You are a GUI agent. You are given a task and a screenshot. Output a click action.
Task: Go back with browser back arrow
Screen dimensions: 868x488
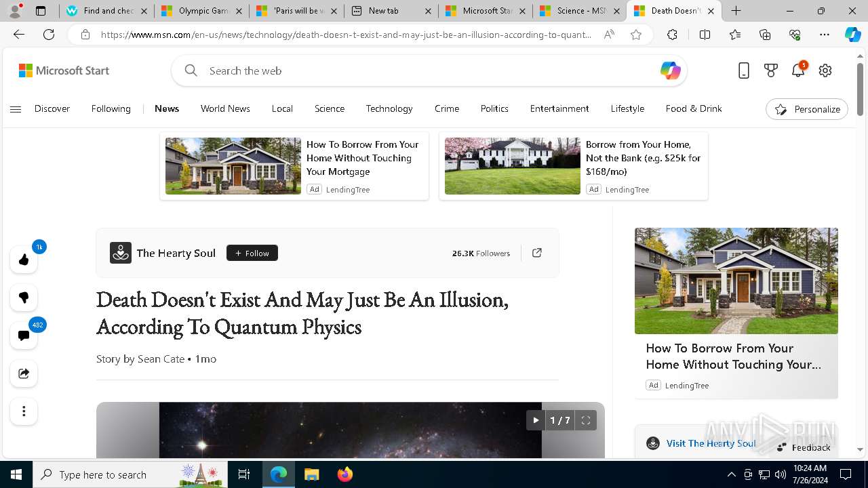click(x=19, y=35)
